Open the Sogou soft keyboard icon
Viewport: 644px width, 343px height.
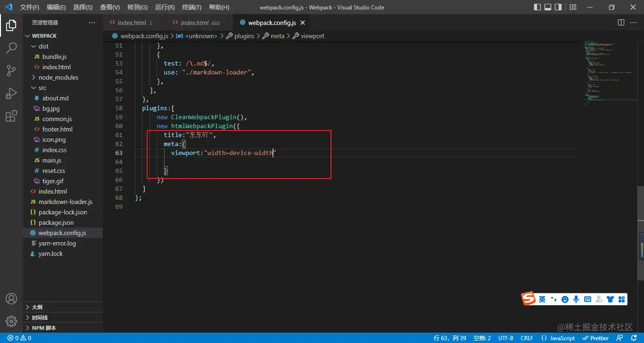587,299
